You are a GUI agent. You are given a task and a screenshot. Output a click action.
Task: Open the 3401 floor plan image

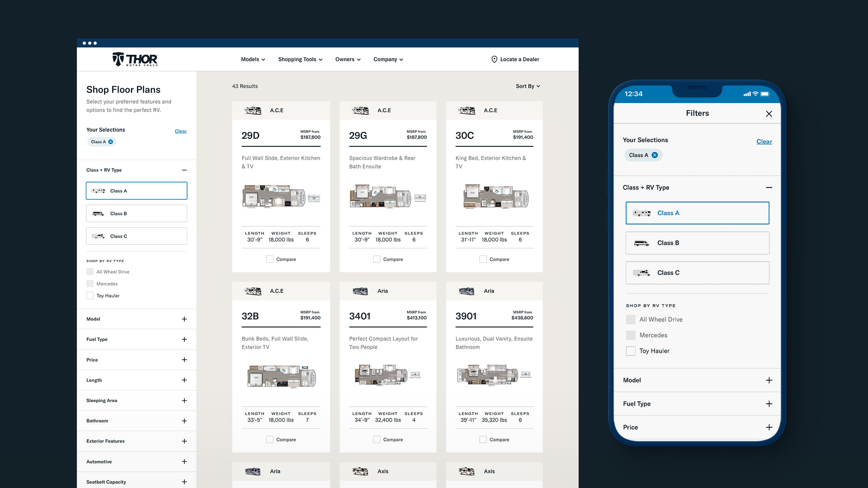click(388, 375)
